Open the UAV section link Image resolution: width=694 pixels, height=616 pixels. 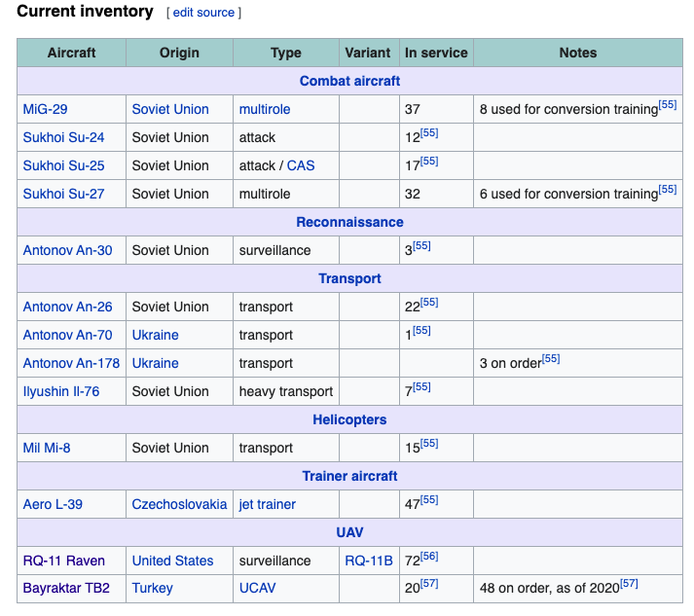pyautogui.click(x=349, y=533)
